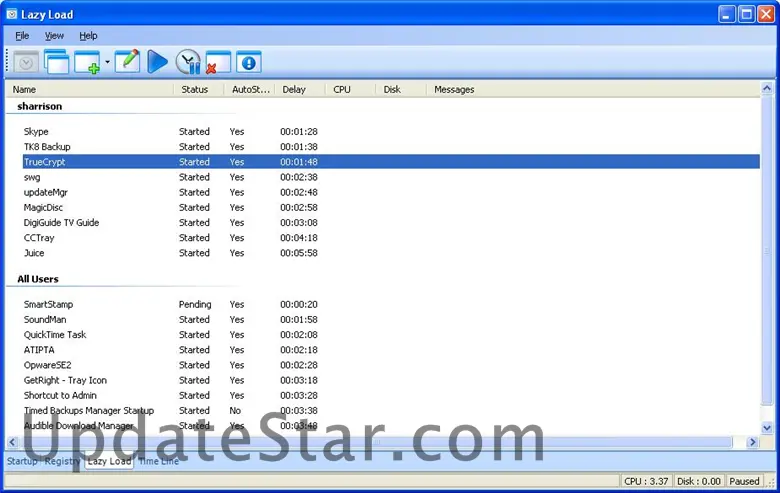
Task: Click the Lazy Load title bar app icon
Action: tap(11, 14)
